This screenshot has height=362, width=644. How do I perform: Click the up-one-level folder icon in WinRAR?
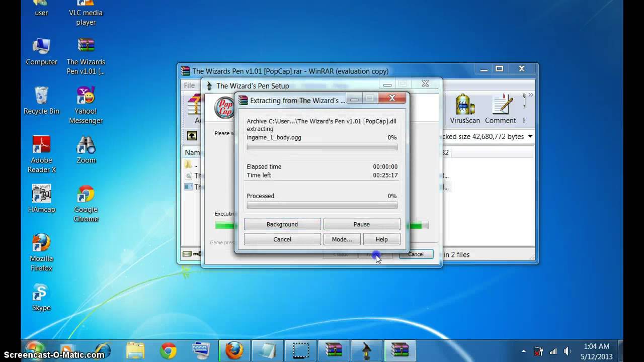tap(192, 135)
